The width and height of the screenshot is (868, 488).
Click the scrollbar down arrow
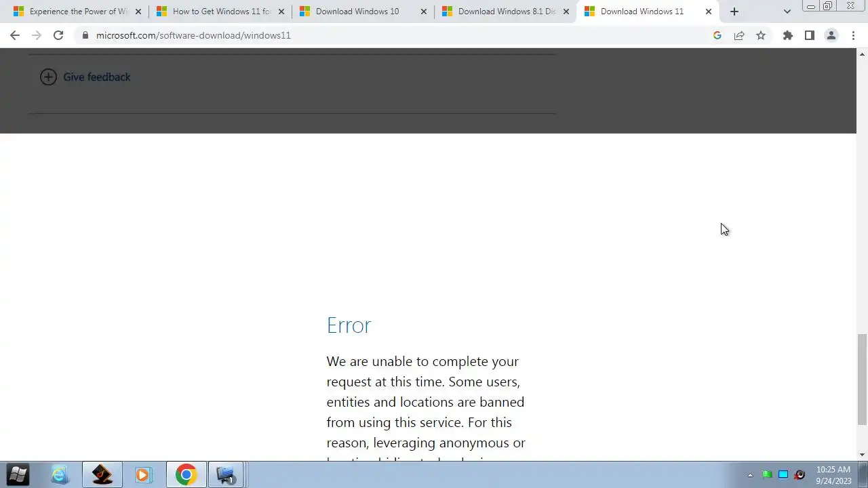(x=863, y=455)
